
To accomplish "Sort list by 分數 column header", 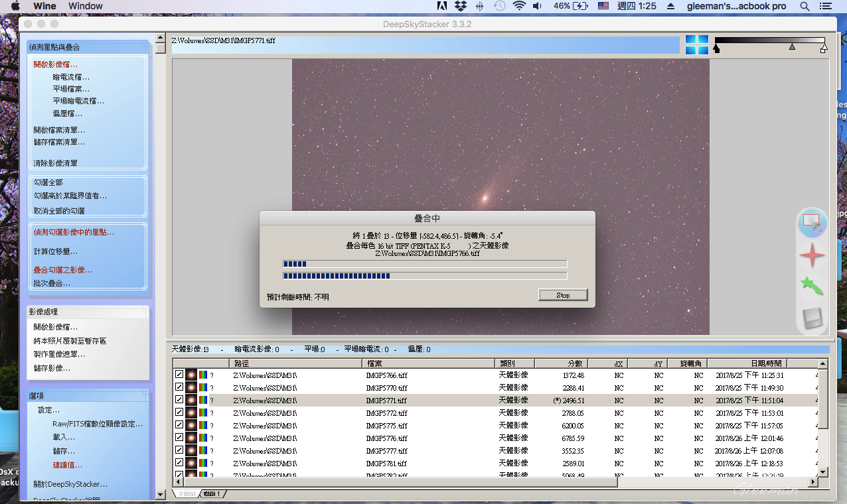I will pos(561,363).
